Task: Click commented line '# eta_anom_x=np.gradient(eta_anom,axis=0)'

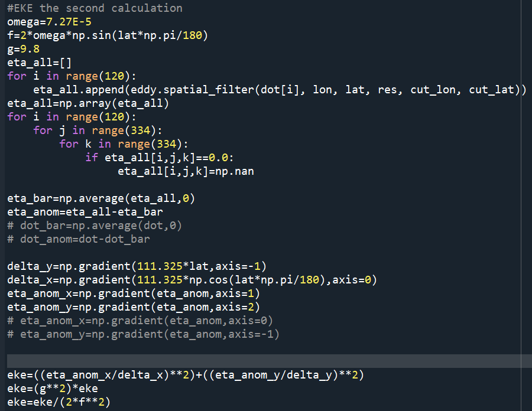Action: [x=140, y=320]
